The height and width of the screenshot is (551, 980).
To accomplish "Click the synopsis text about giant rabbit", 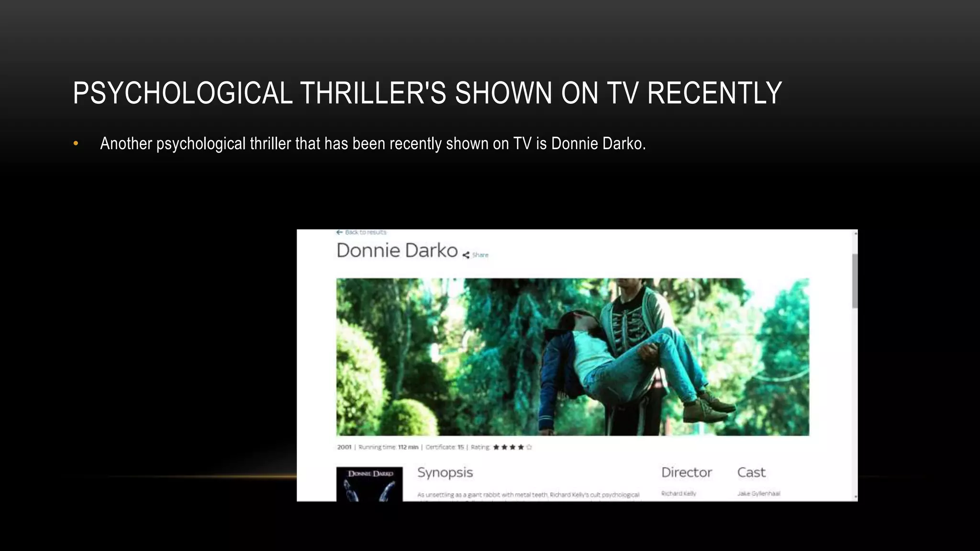I will (528, 495).
